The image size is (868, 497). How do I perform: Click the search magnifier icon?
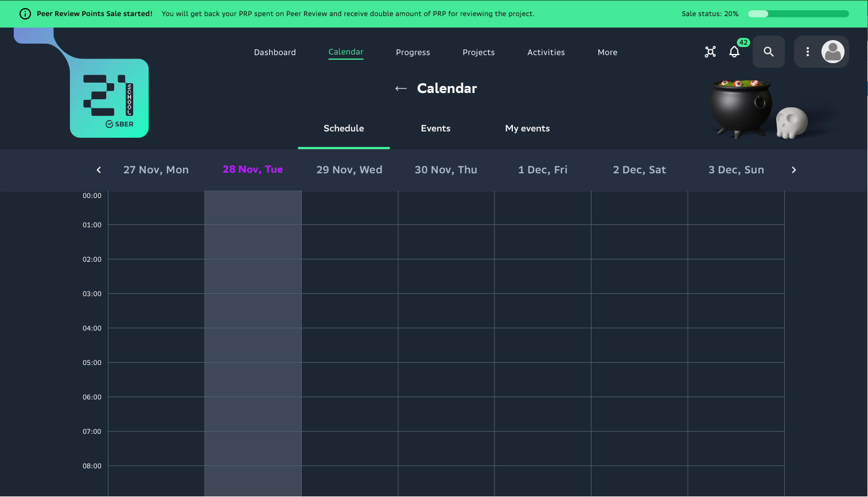point(769,52)
